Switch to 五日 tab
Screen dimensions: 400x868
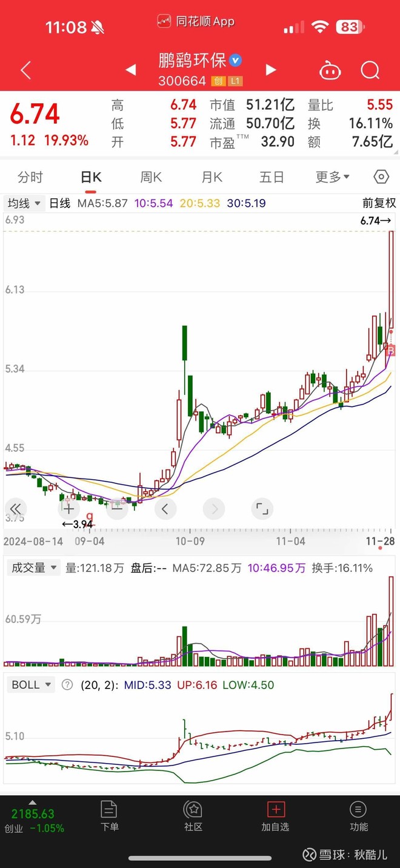point(272,177)
